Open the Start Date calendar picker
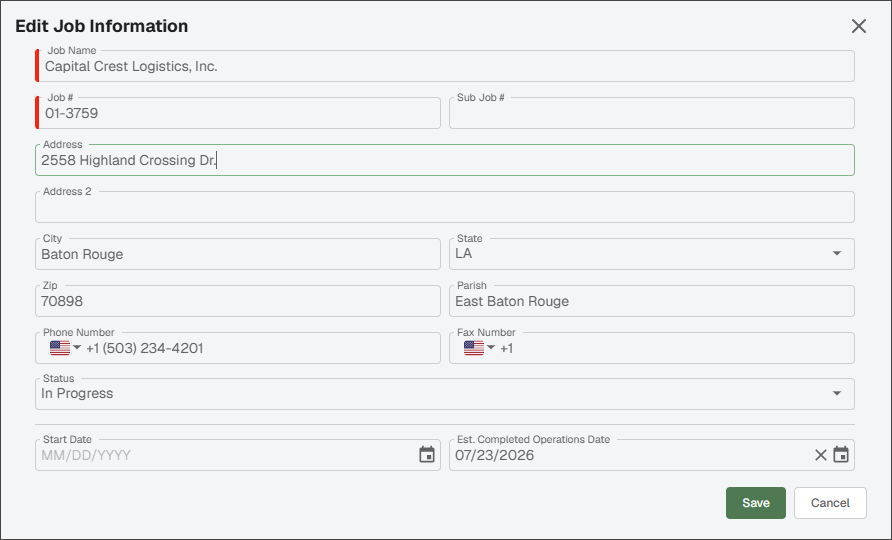This screenshot has height=540, width=892. (427, 455)
